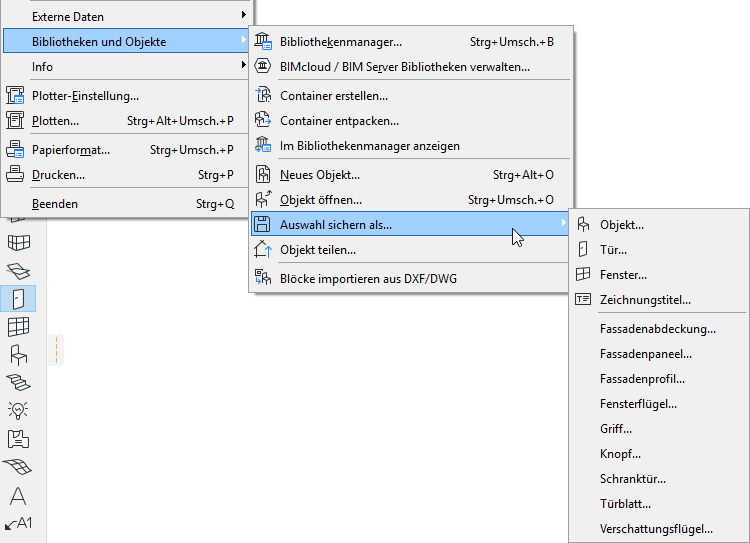750x543 pixels.
Task: Expand Bibliotheken und Objekte submenu arrow
Action: (244, 40)
